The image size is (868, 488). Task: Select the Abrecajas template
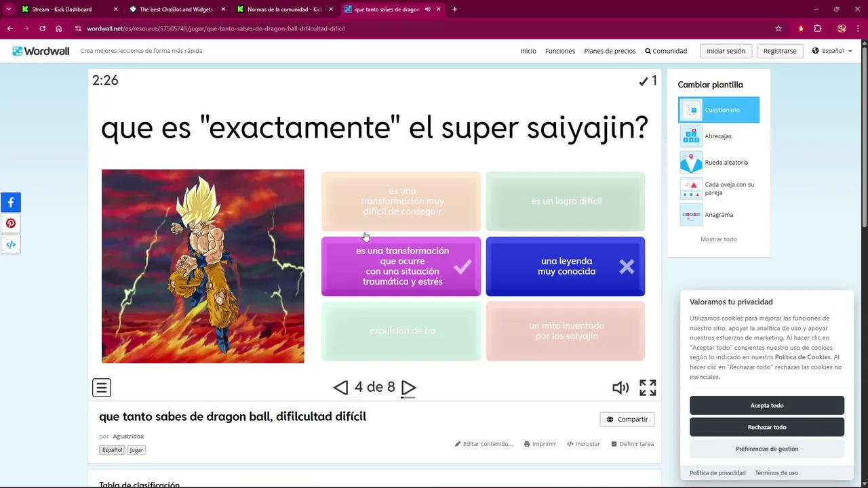pos(719,136)
